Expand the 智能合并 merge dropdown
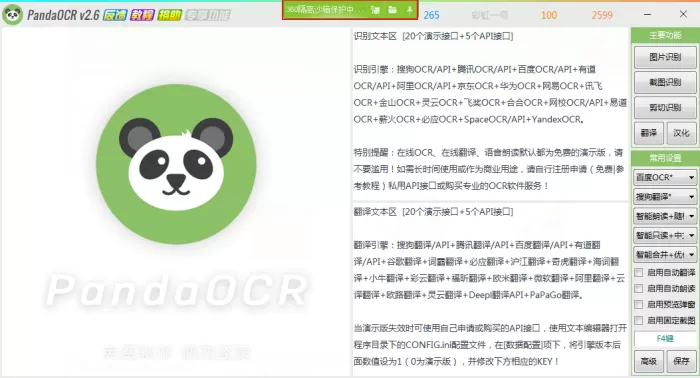700x378 pixels. click(665, 255)
